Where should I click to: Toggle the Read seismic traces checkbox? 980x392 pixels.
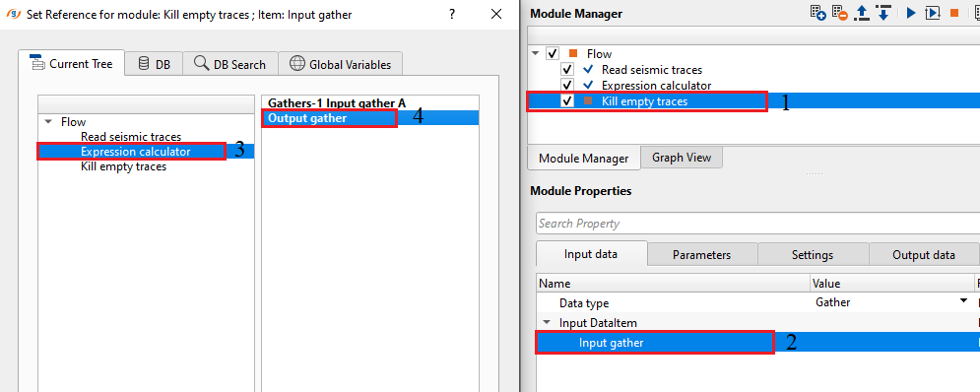click(567, 69)
